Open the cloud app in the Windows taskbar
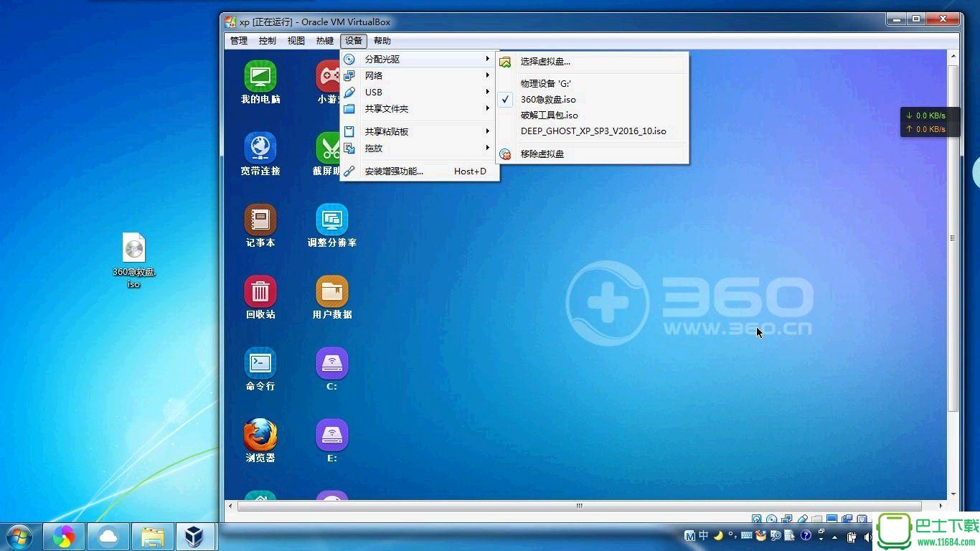This screenshot has width=980, height=551. 108,536
